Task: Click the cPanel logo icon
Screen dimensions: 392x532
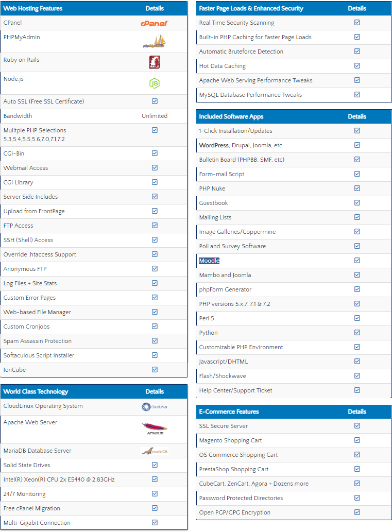Action: point(155,23)
